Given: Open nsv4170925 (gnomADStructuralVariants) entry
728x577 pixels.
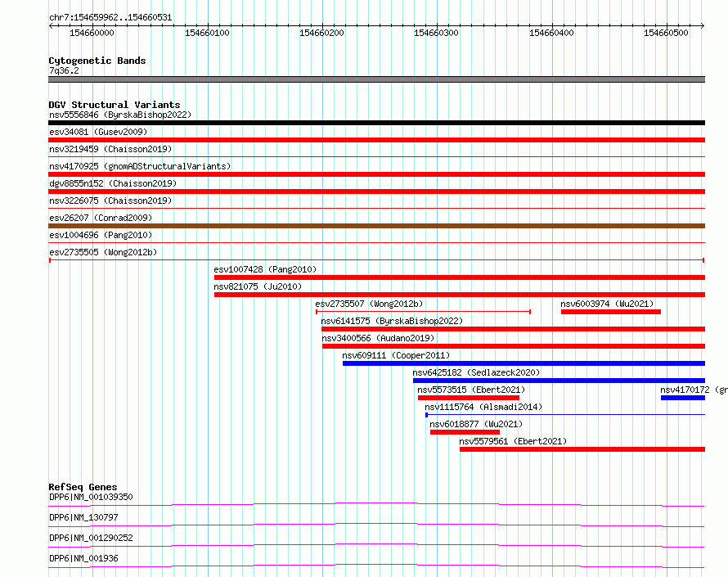Looking at the screenshot, I should click(140, 166).
